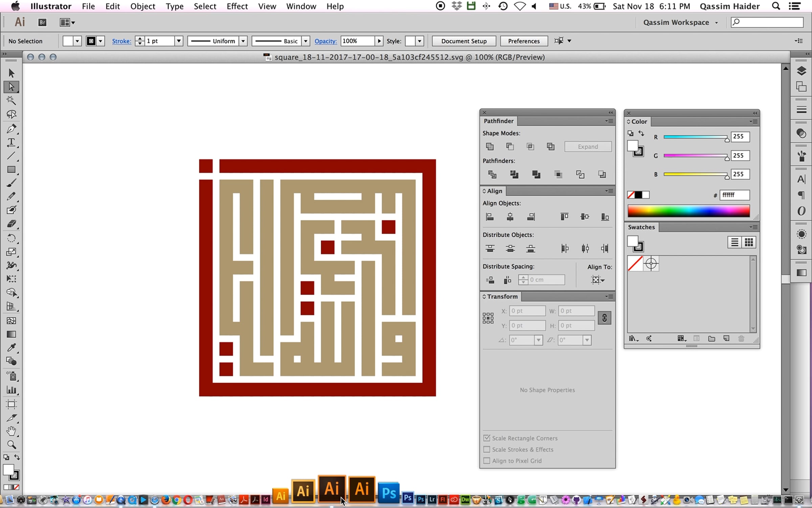Screen dimensions: 812x508
Task: Click the RGB color spectrum bar
Action: tap(689, 211)
